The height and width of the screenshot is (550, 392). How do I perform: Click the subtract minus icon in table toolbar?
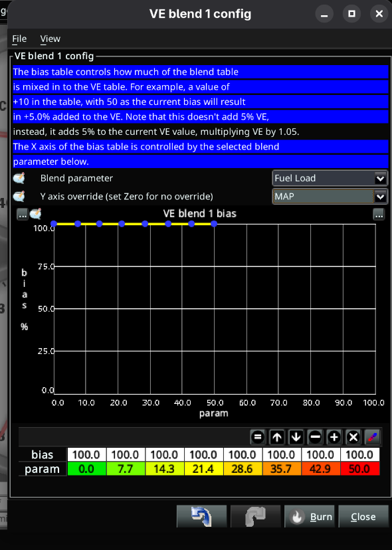coord(315,437)
